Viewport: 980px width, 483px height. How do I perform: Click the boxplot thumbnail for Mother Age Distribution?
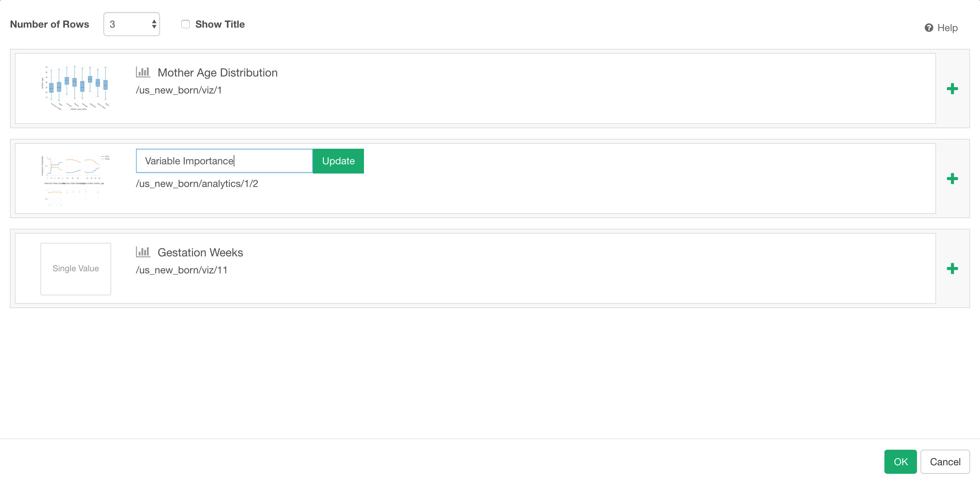pyautogui.click(x=76, y=88)
